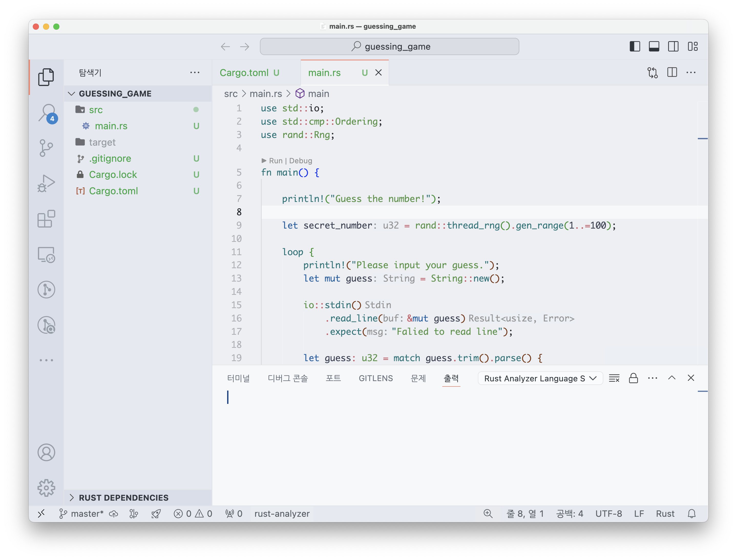Open the Source Control view
Screen dimensions: 737x560
[x=46, y=148]
